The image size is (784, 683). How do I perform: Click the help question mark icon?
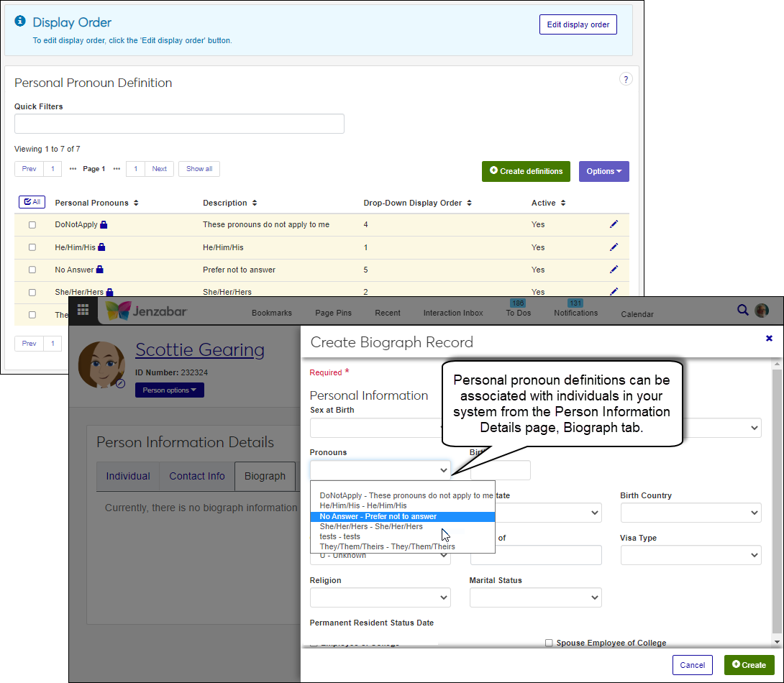(626, 79)
